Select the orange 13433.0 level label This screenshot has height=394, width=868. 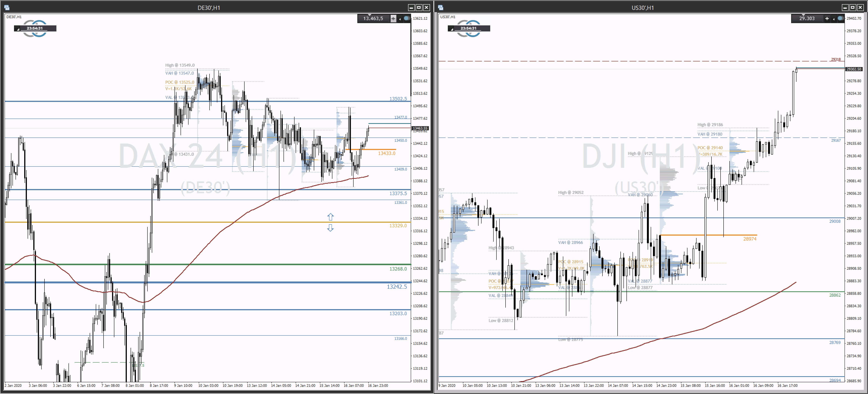tap(386, 153)
